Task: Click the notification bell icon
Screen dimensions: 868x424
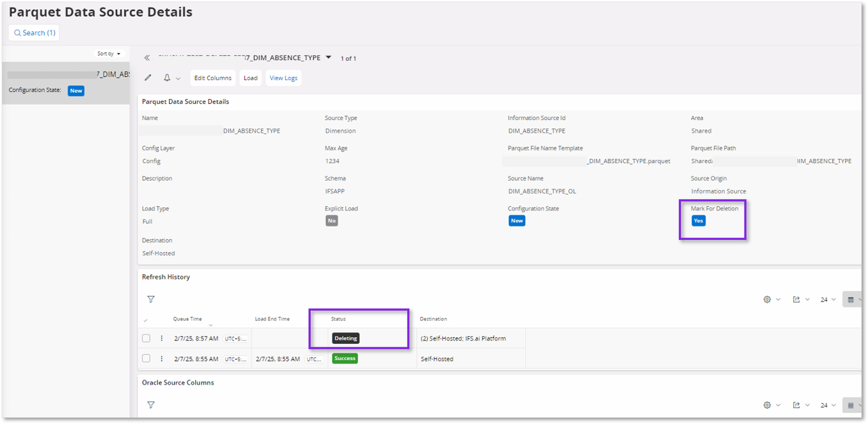Action: pyautogui.click(x=167, y=78)
